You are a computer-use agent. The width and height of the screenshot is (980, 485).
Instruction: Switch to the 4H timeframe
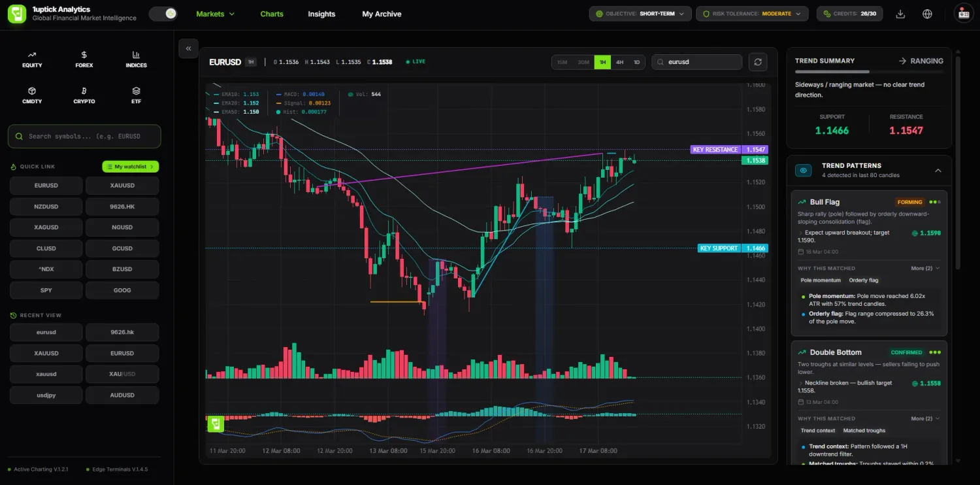click(619, 62)
